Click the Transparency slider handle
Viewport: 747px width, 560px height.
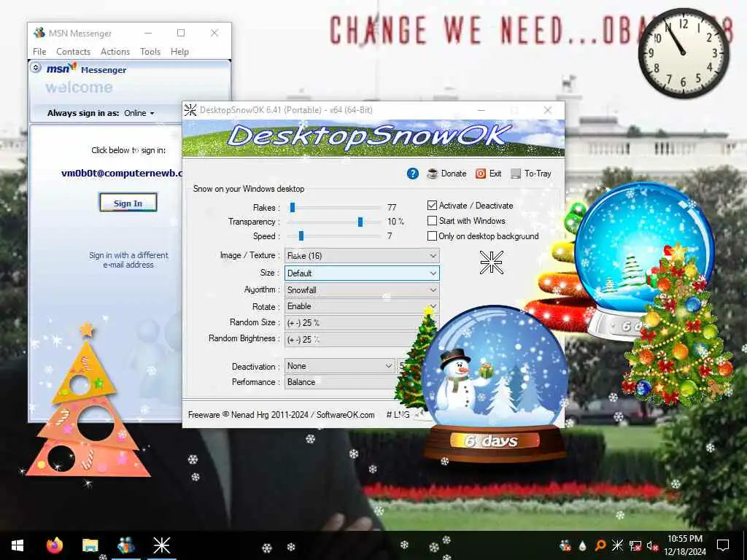click(360, 222)
